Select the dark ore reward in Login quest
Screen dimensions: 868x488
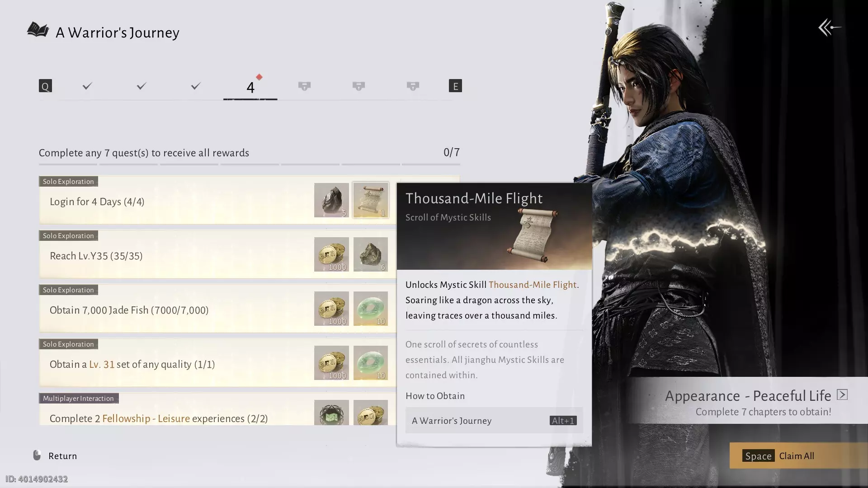pyautogui.click(x=331, y=200)
